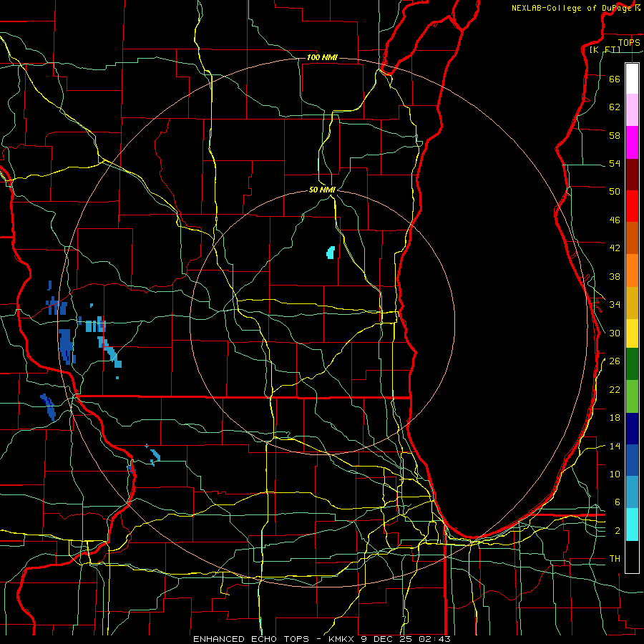Click the legend label 'TH'

[x=615, y=559]
